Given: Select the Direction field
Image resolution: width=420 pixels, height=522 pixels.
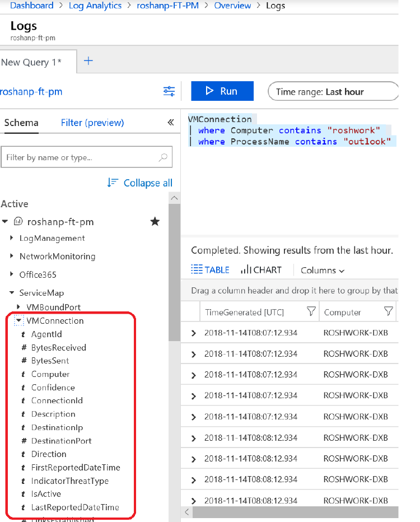Looking at the screenshot, I should (x=49, y=454).
